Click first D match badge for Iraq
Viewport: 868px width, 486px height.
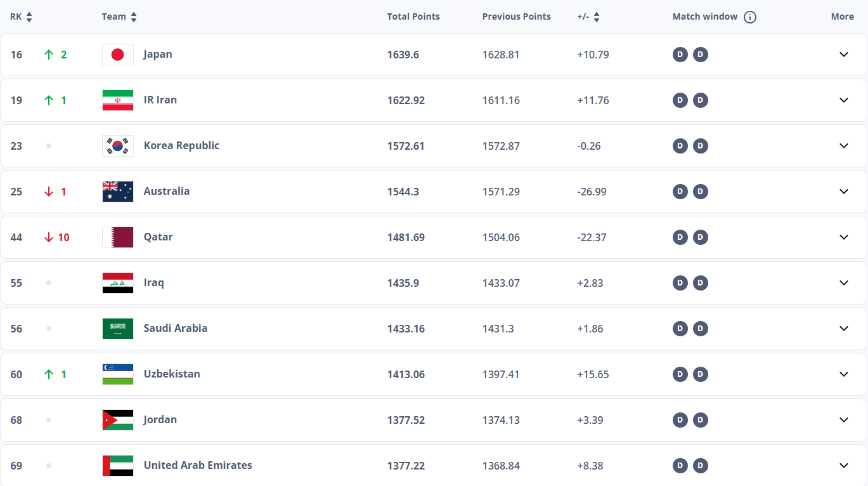tap(680, 283)
